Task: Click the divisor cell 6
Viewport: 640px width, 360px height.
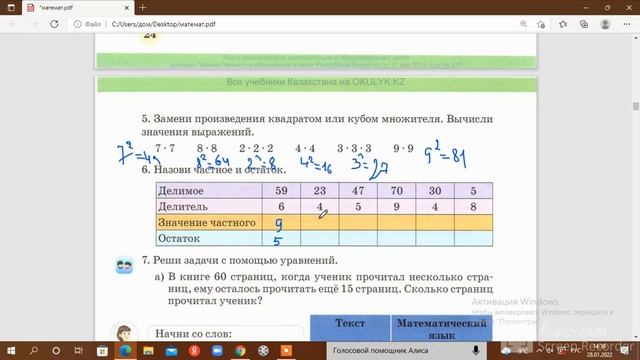Action: pos(281,207)
